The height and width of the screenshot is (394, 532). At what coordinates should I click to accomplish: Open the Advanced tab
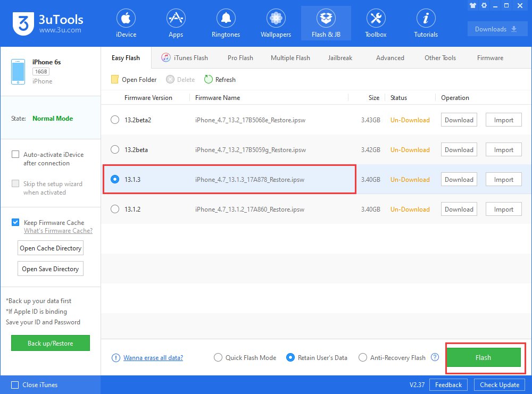(x=390, y=58)
